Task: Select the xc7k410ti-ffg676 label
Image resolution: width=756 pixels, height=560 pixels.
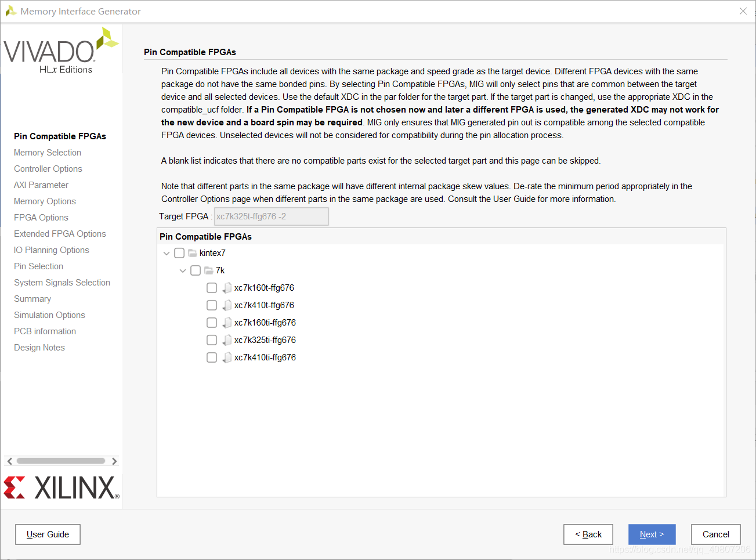Action: (265, 357)
